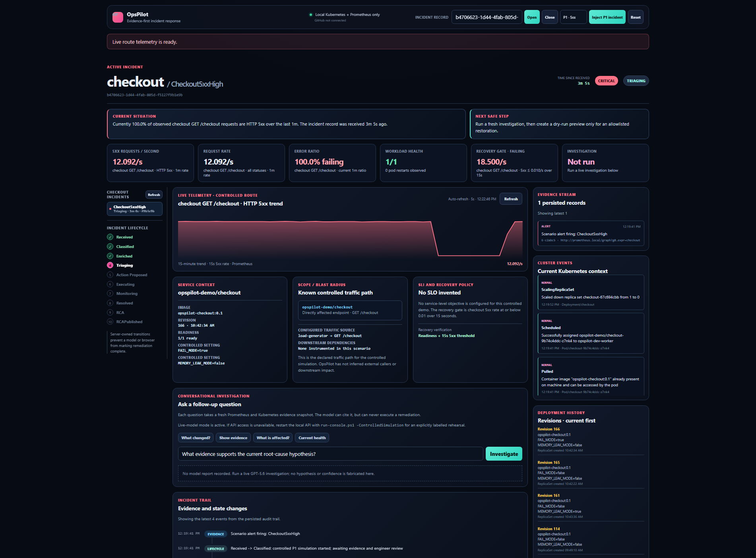
Task: Click the RCAPublished step number icon
Action: pyautogui.click(x=110, y=322)
